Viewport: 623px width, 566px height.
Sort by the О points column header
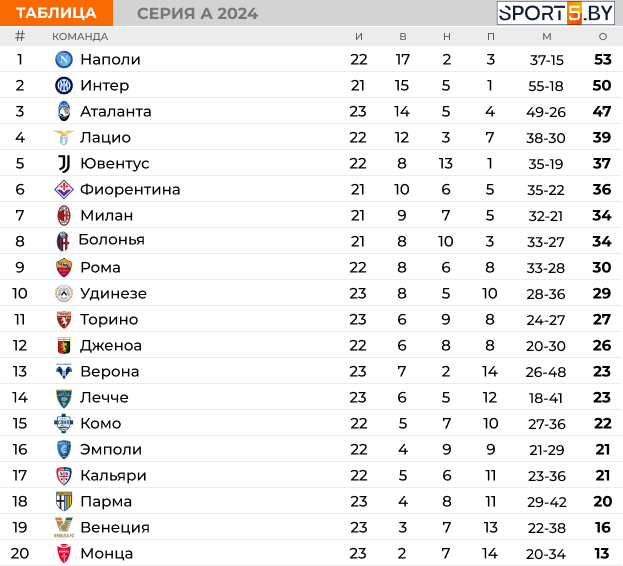pos(603,37)
